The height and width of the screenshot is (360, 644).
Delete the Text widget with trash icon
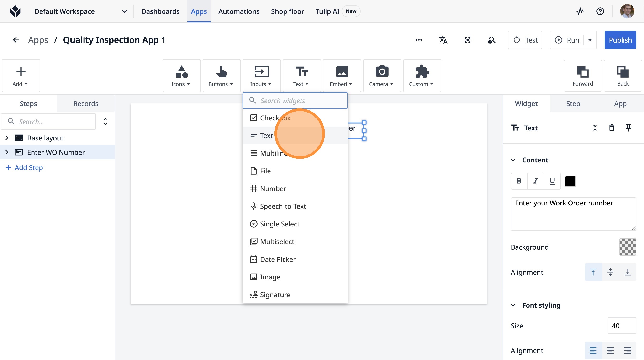tap(612, 128)
